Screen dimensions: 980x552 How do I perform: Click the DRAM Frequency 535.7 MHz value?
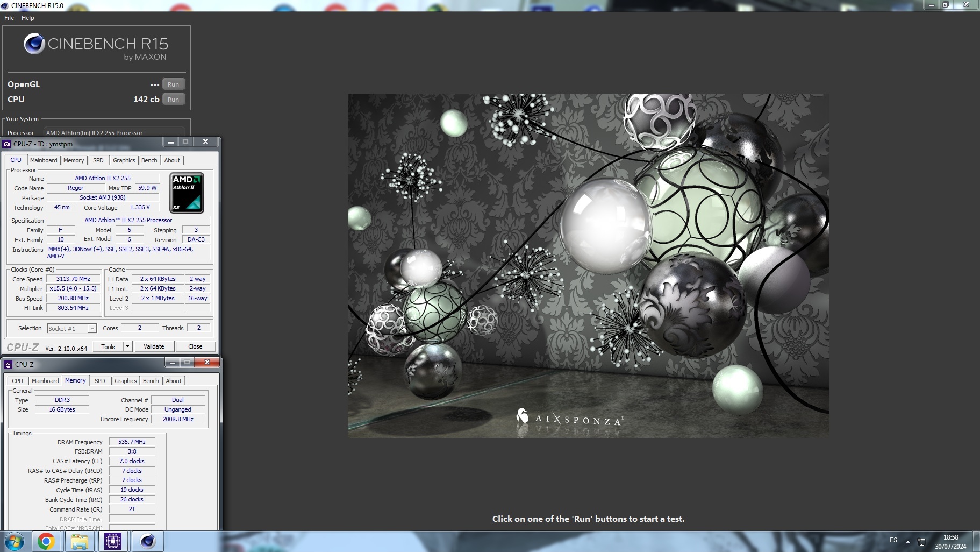[x=132, y=442]
